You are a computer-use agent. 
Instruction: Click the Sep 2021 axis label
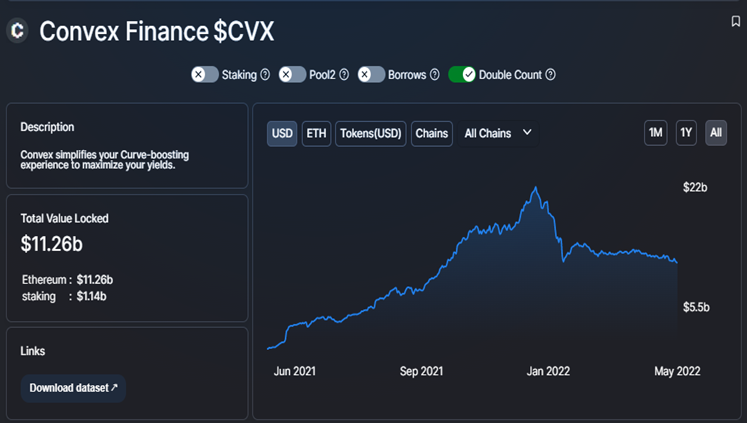(421, 371)
